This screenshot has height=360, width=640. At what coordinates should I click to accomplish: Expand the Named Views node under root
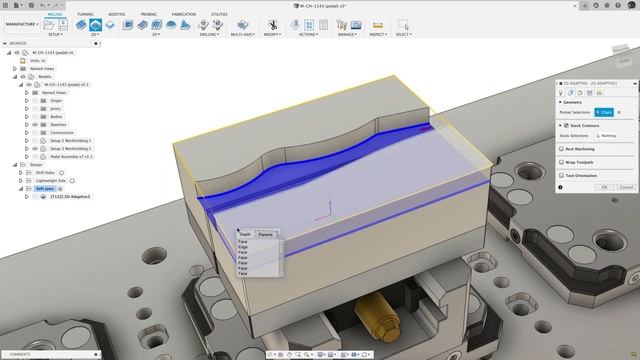15,69
